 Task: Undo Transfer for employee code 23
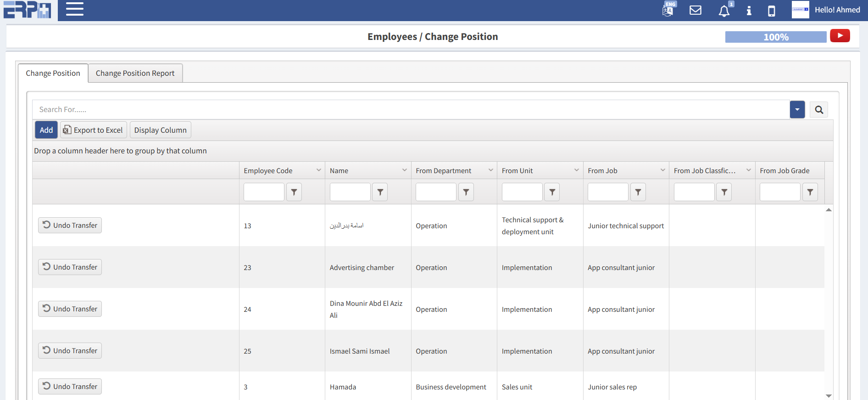pos(70,267)
